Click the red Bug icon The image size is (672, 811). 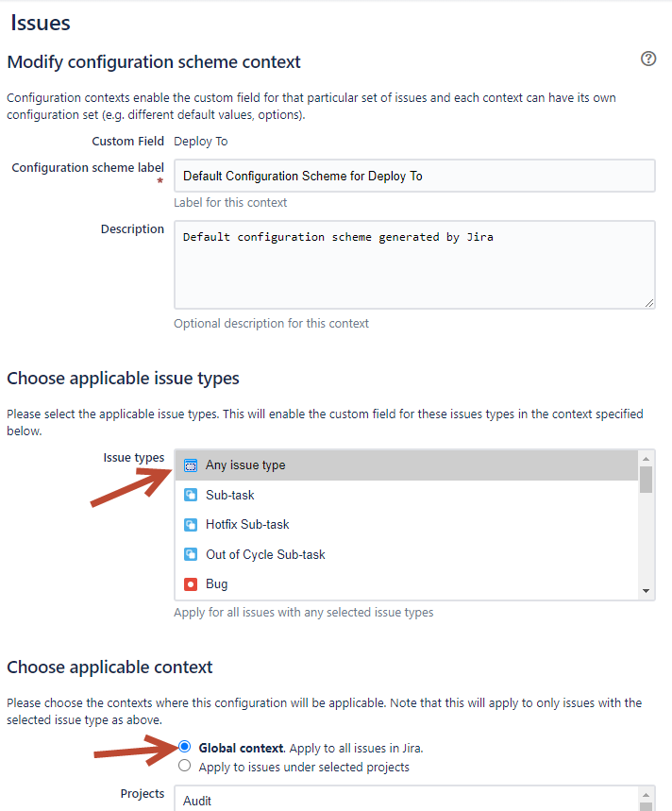click(x=191, y=584)
